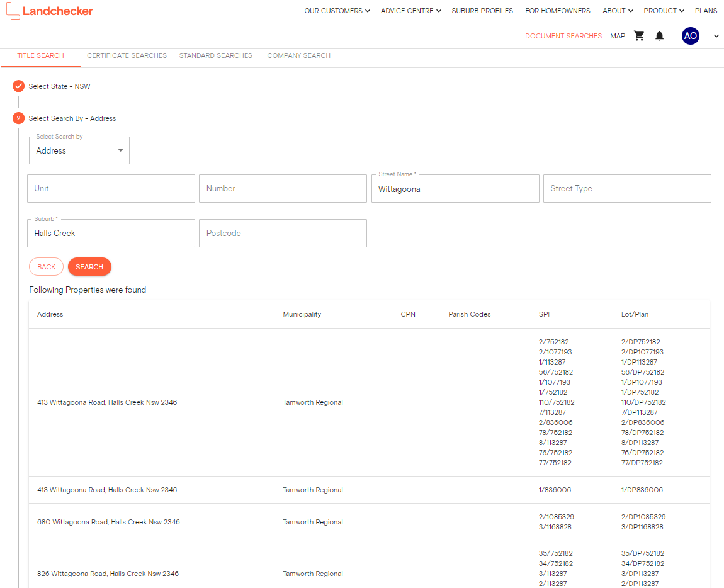Open Suburb Profiles page
This screenshot has width=724, height=588.
point(482,11)
